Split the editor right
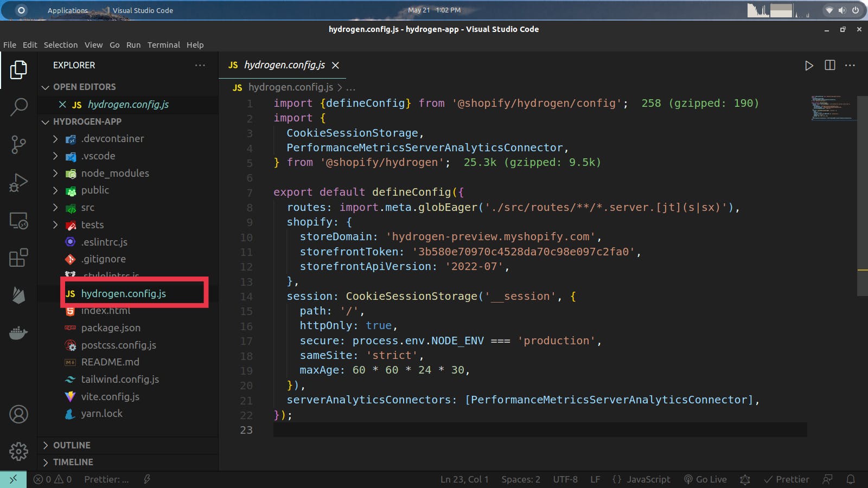Viewport: 868px width, 488px height. [830, 65]
